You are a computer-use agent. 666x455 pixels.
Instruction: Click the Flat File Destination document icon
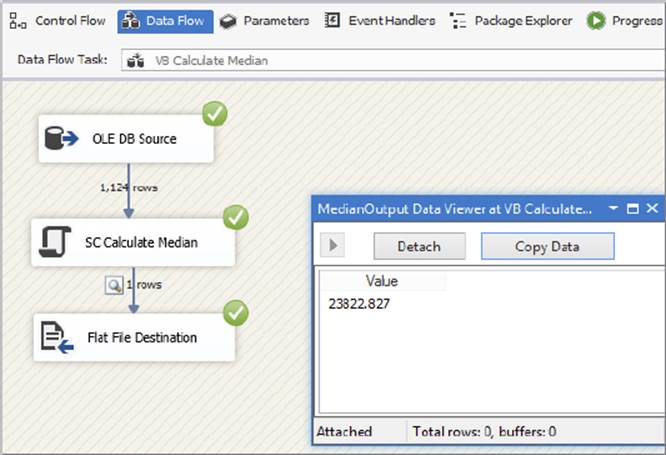coord(57,337)
